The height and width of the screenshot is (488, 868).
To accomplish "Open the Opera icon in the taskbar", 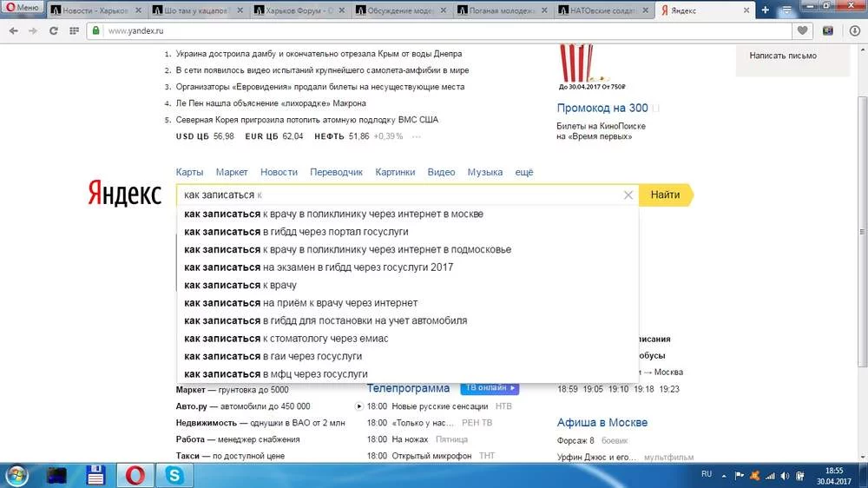I will coord(135,475).
